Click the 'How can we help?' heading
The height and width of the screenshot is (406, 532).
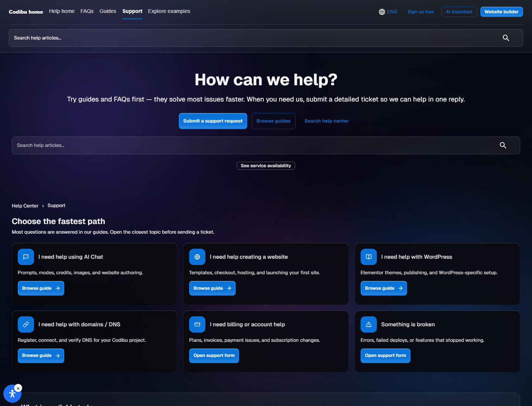[266, 80]
